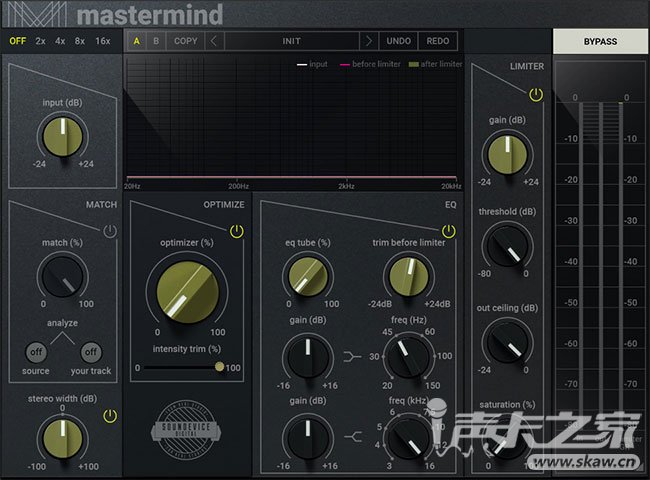The height and width of the screenshot is (480, 650).
Task: Click the trim before limiter knob
Action: [408, 276]
